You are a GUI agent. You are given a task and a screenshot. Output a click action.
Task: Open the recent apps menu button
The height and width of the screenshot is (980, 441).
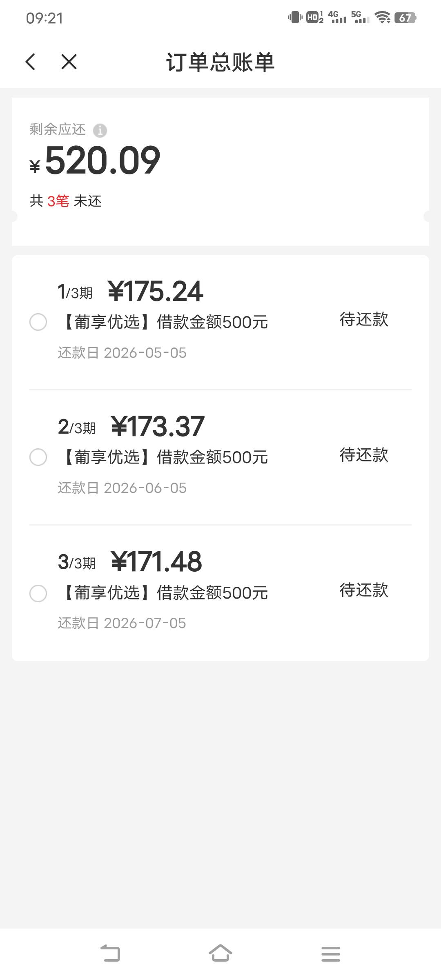pos(330,954)
